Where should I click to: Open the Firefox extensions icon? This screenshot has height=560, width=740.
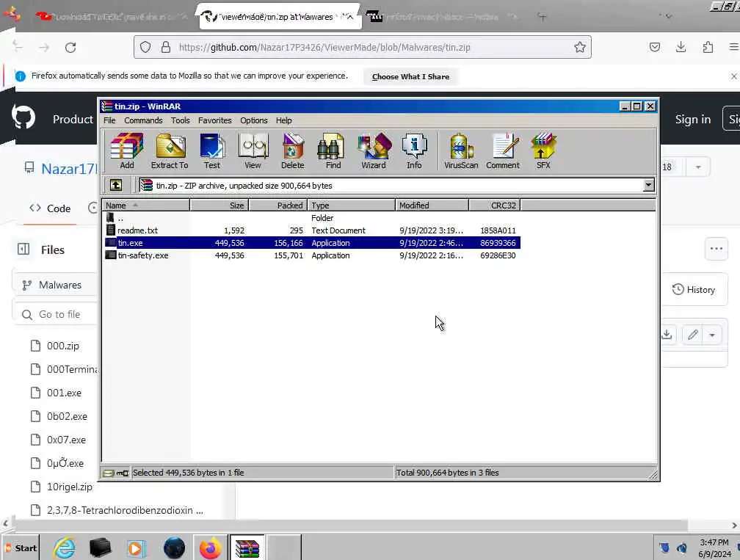click(x=708, y=47)
